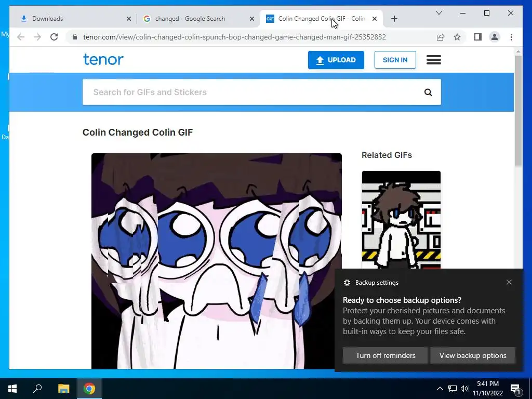Screen dimensions: 532x399
Task: Go back to the previous page
Action: [x=21, y=37]
